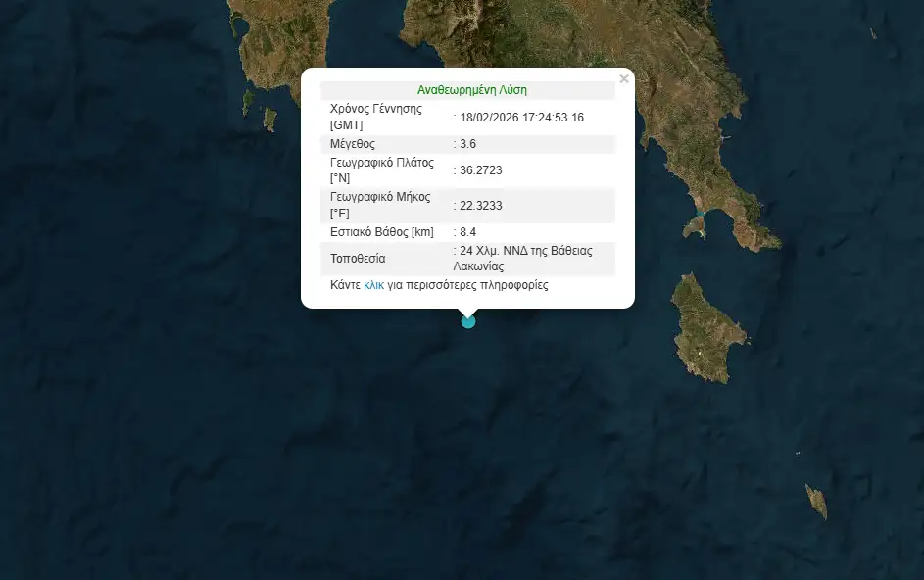Click the small Antikythera island at lower right
Viewport: 924px width, 580px height.
coord(816,501)
